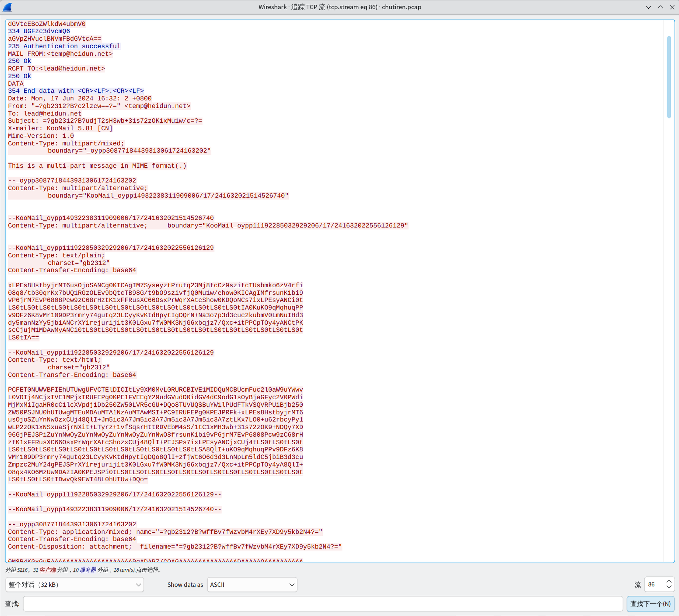Decrease stream number with down arrow
The image size is (679, 616).
[669, 587]
